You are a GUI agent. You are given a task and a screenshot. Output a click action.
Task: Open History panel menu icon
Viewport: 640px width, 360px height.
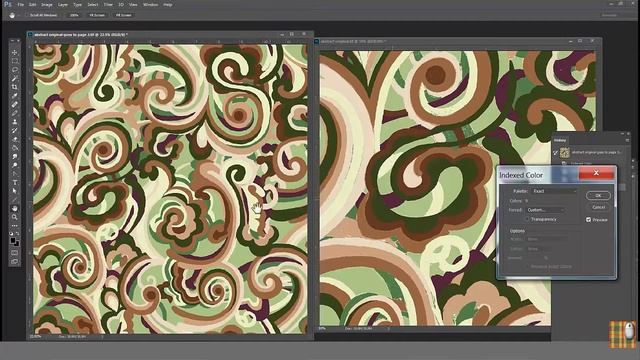627,140
